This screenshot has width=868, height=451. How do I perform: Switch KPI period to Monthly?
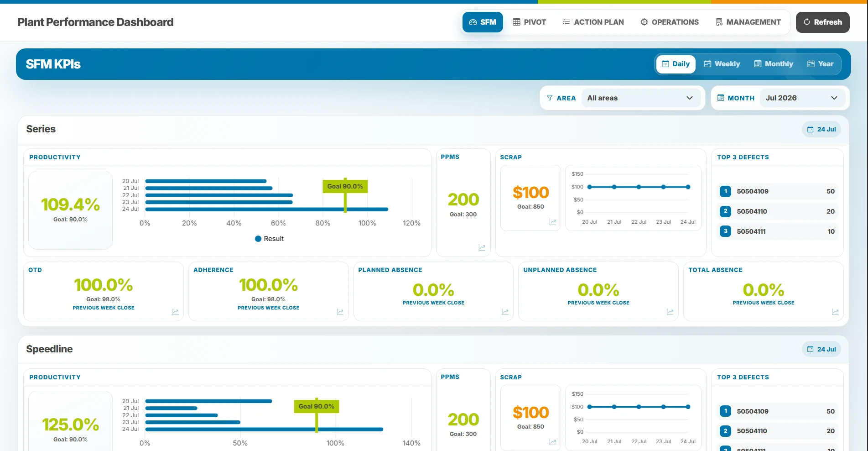(774, 64)
